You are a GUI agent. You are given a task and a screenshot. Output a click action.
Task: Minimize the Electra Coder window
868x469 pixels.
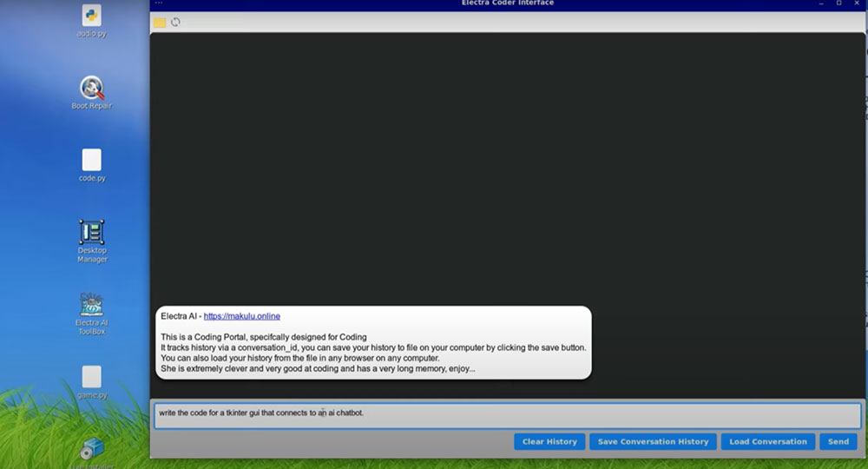tap(821, 3)
